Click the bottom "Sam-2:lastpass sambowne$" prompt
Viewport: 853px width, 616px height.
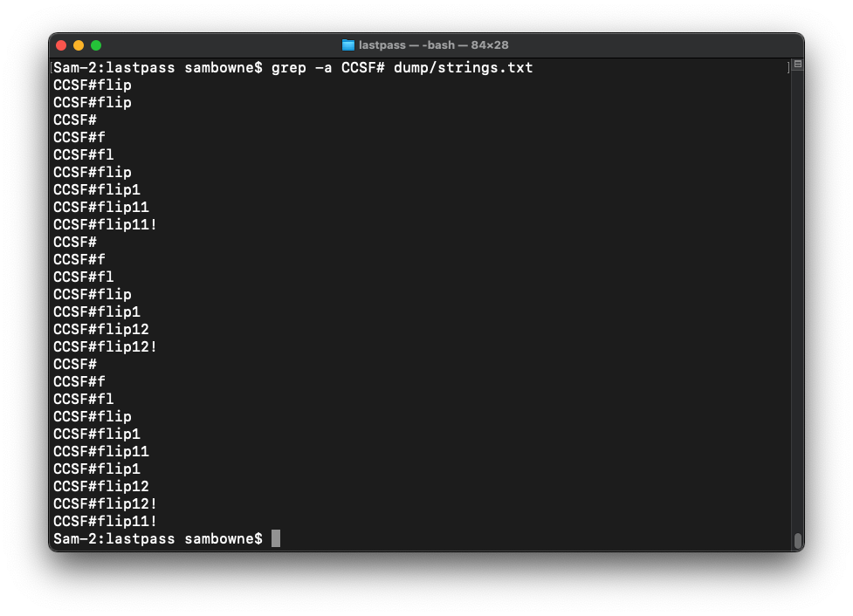click(158, 538)
